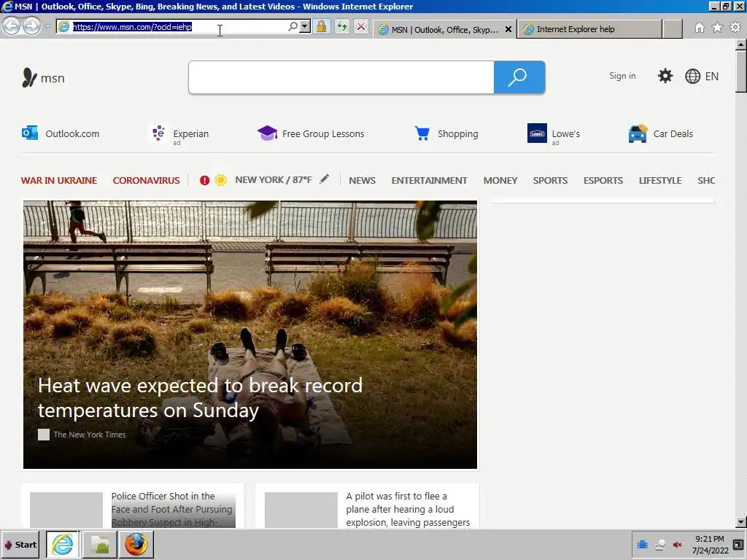Click the red weather alert icon
The width and height of the screenshot is (747, 560).
[204, 181]
